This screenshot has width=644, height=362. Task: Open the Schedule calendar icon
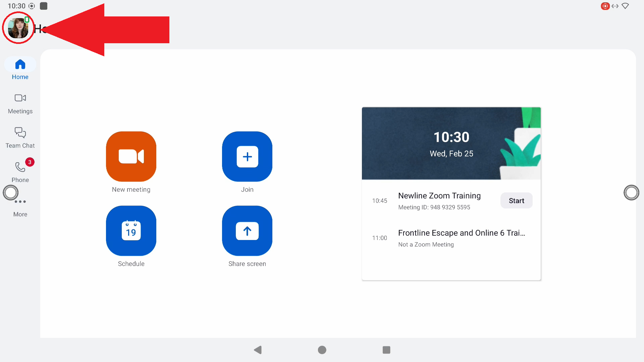pyautogui.click(x=131, y=231)
